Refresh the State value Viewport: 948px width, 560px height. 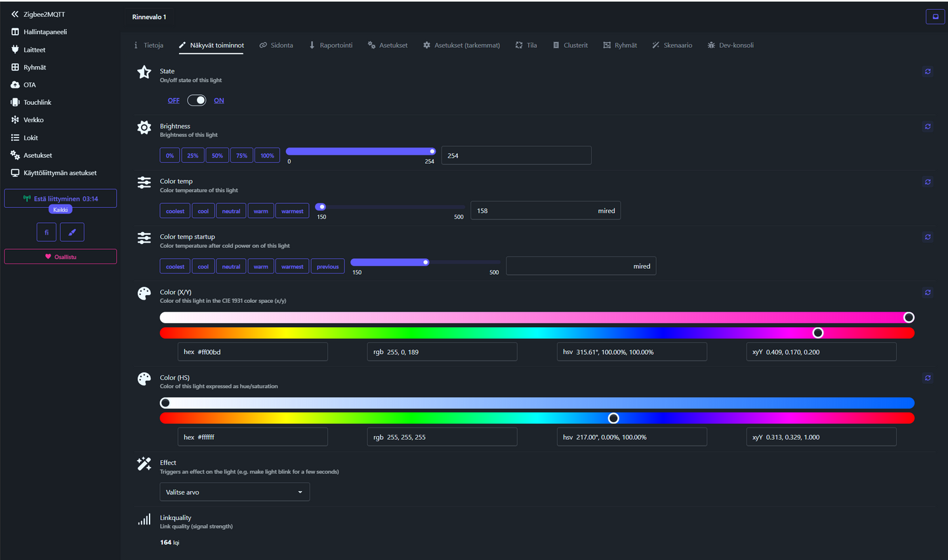(927, 71)
